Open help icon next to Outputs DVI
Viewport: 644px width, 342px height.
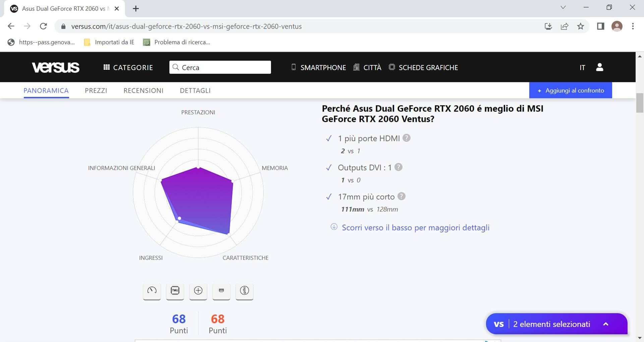(x=398, y=167)
